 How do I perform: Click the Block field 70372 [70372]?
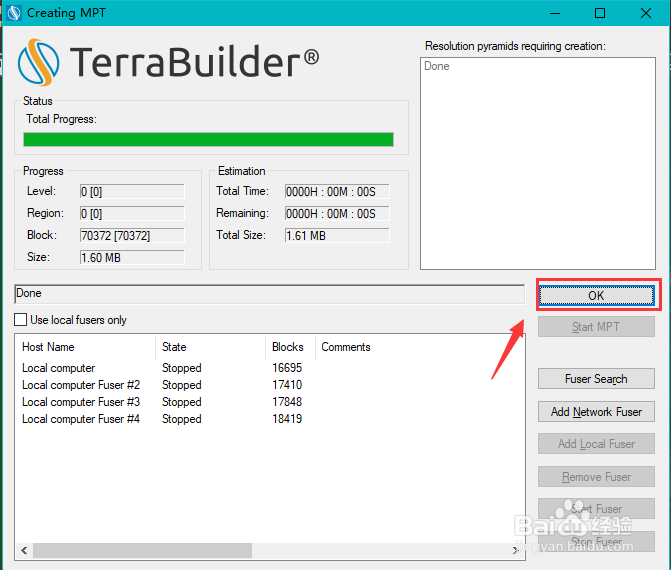[132, 235]
